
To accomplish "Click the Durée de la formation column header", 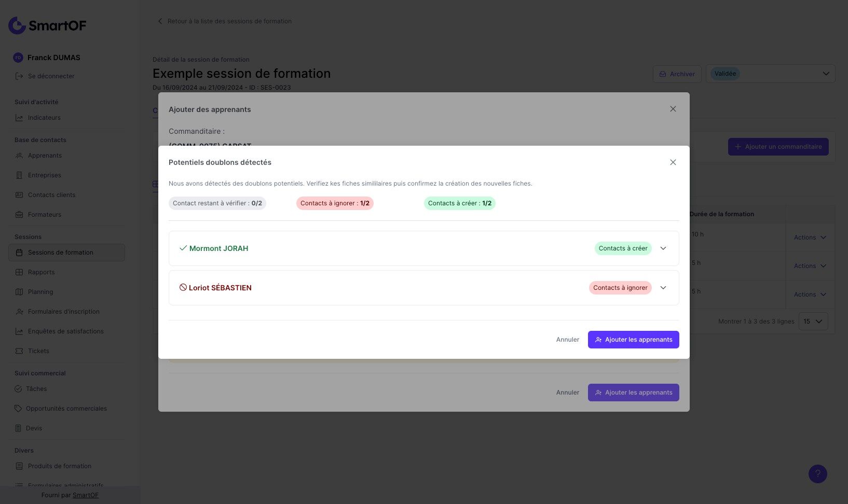I will [722, 214].
